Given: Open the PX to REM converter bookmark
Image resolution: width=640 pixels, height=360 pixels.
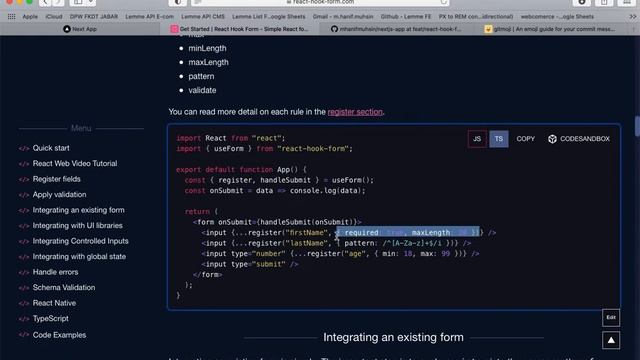Looking at the screenshot, I should (476, 17).
